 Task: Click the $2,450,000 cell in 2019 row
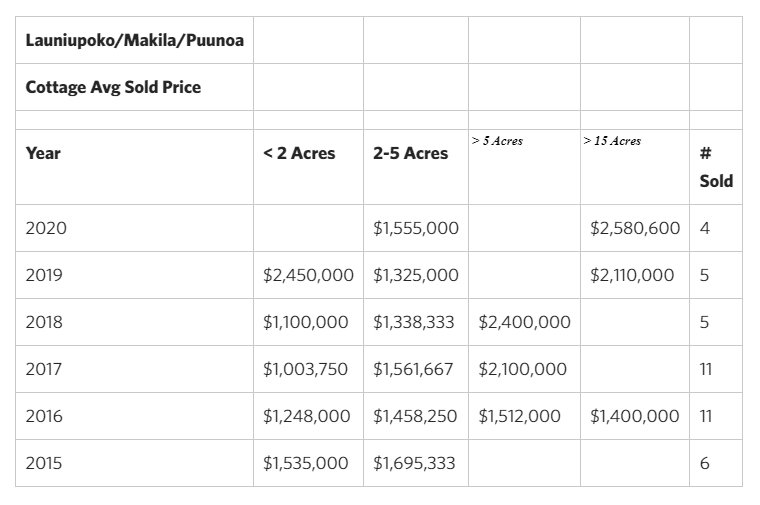tap(308, 275)
